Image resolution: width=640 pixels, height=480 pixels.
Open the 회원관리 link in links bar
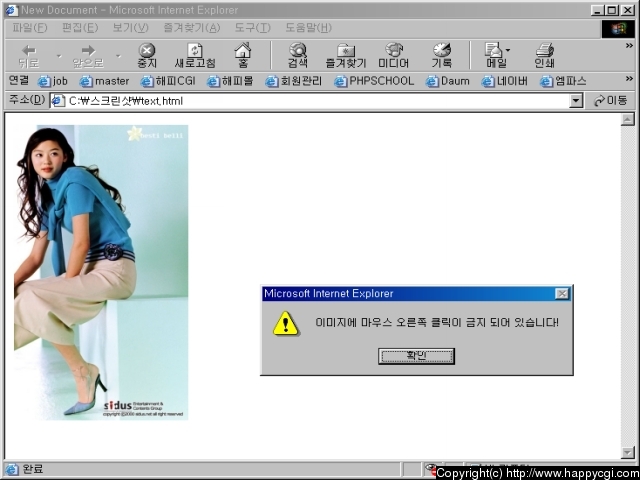pyautogui.click(x=294, y=81)
